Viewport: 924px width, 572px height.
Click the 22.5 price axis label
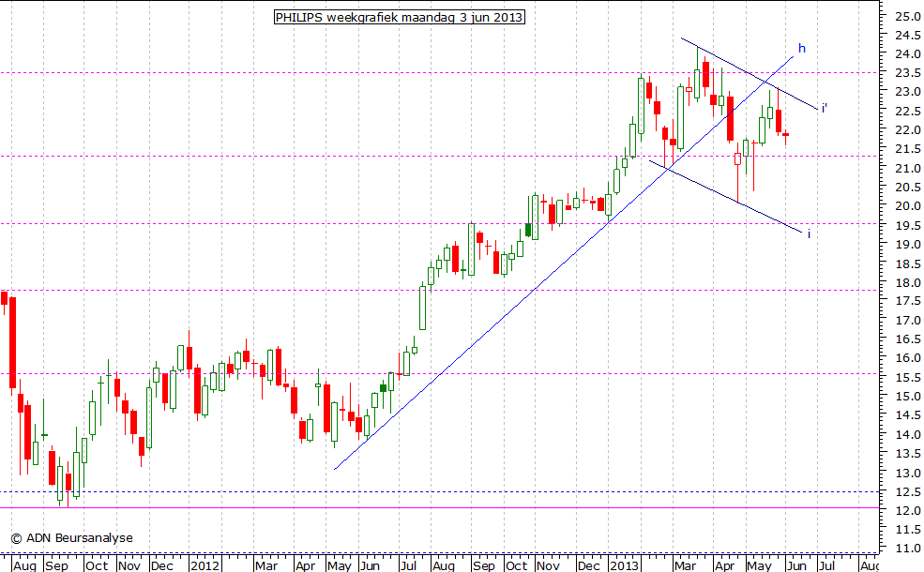tap(907, 112)
